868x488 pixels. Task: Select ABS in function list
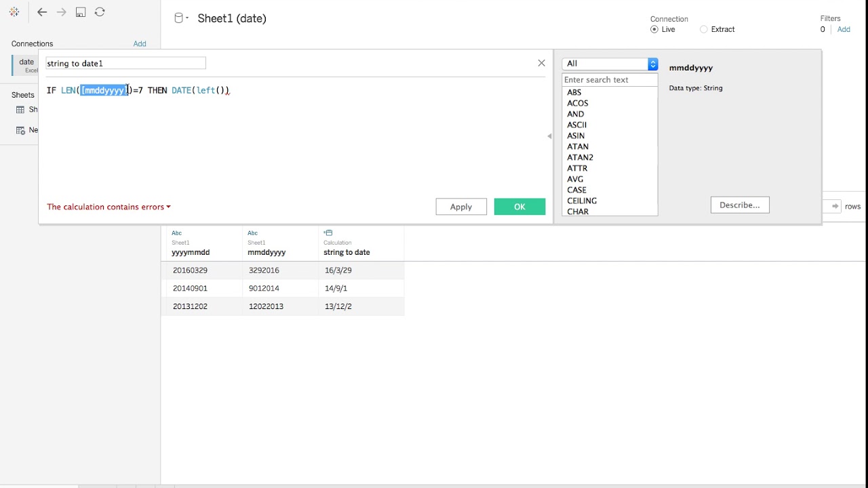(574, 92)
